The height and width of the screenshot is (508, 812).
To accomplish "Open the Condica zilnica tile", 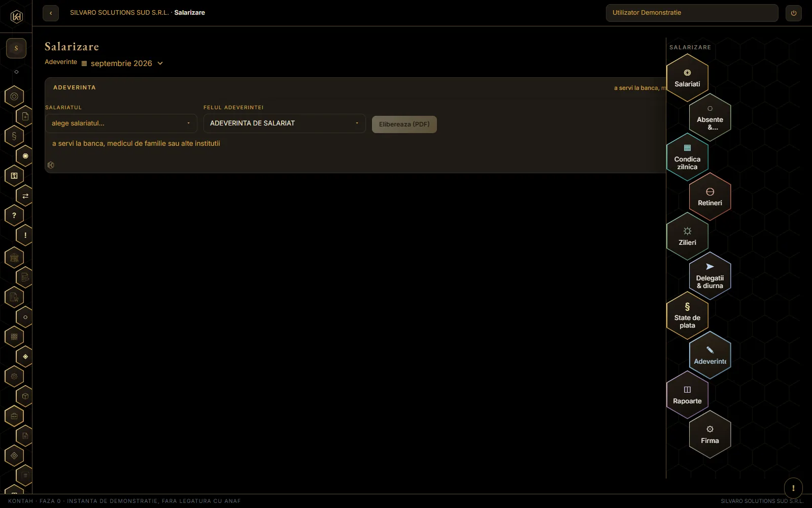I will tap(687, 157).
